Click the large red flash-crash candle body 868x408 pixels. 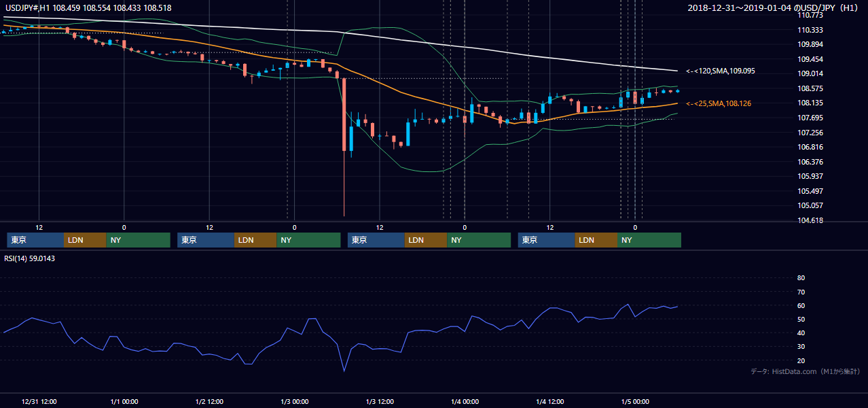click(x=344, y=114)
